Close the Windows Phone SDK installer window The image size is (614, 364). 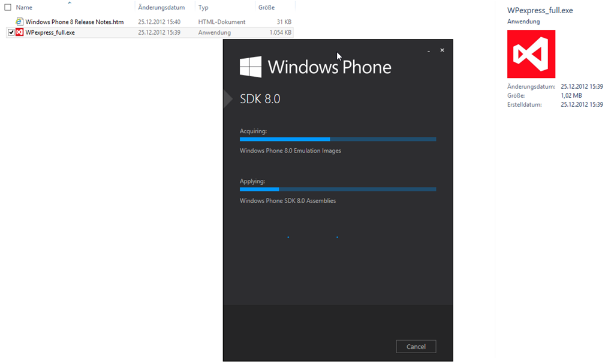pos(442,50)
